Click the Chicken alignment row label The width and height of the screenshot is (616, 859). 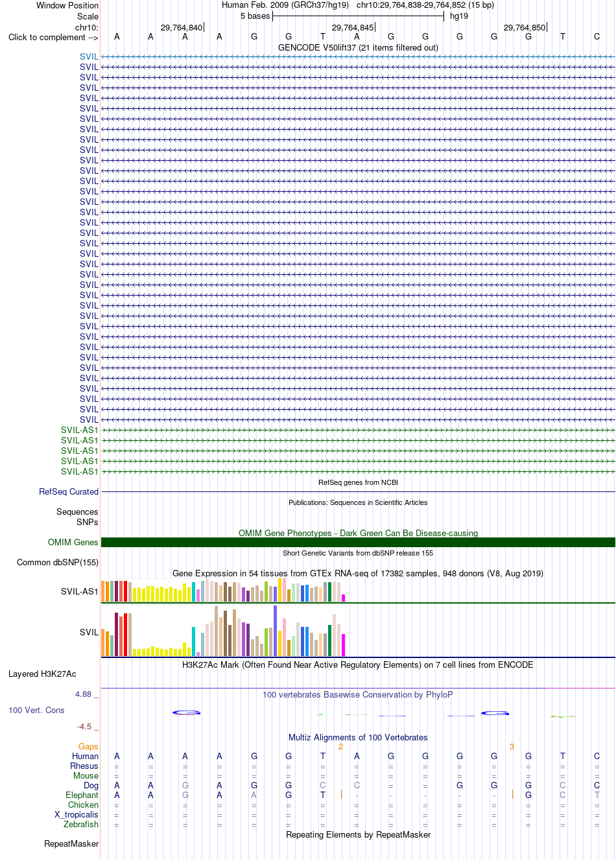tap(83, 805)
